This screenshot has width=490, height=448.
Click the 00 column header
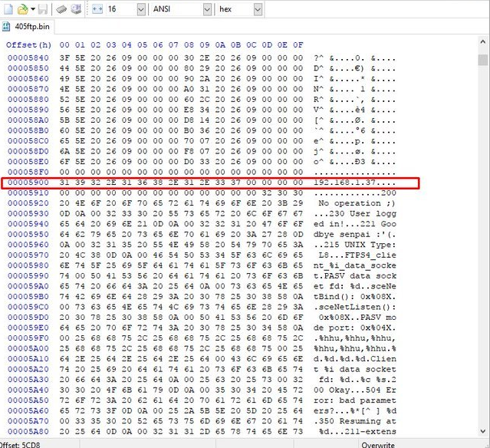click(64, 45)
